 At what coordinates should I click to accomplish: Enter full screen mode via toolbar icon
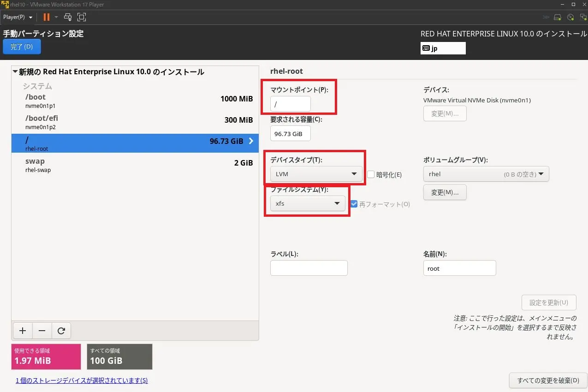point(82,17)
